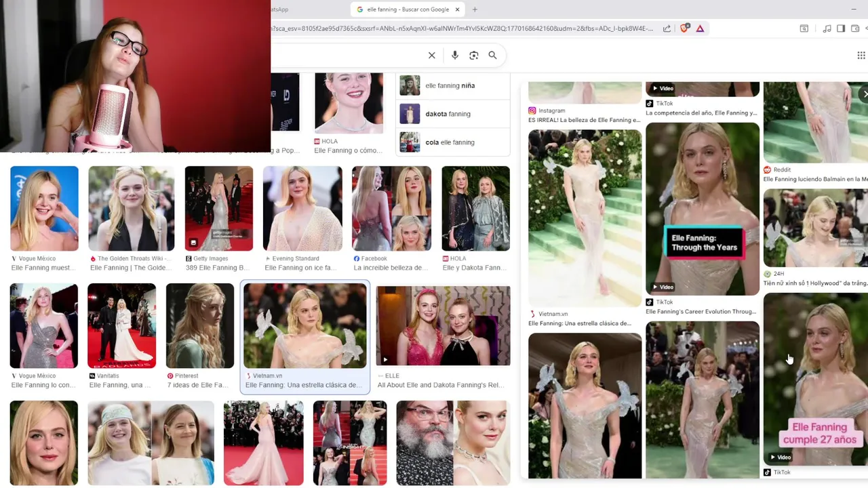Select the 'cola elle fanning' related search

[452, 142]
